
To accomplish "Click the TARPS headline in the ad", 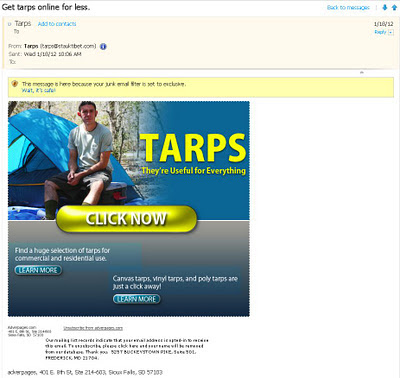I will point(193,148).
